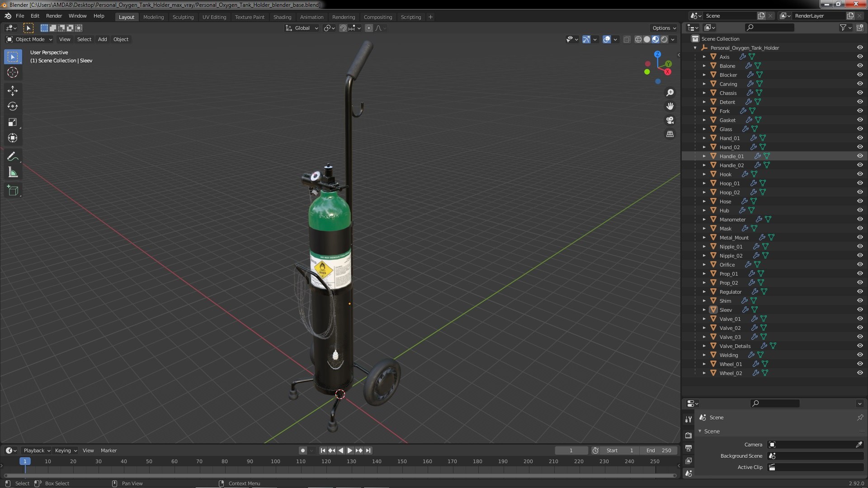Open the Output properties tab icon
868x488 pixels.
coord(689,448)
